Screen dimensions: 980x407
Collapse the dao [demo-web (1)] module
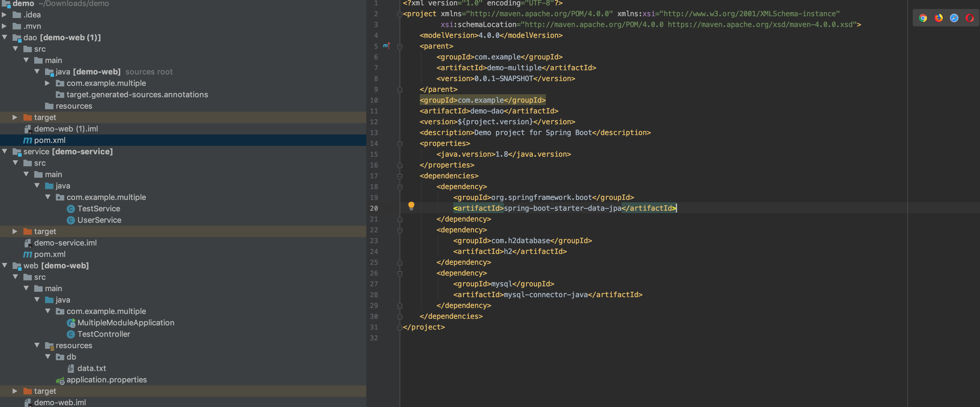(5, 37)
